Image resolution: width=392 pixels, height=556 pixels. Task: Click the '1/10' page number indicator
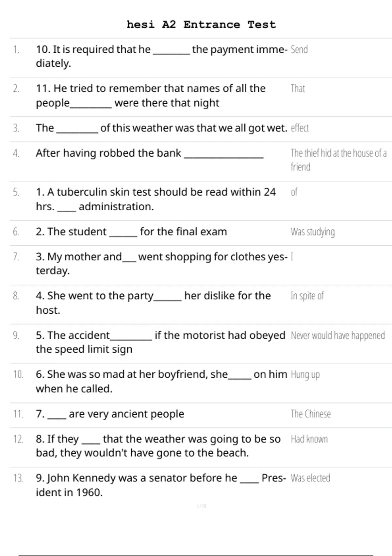[202, 506]
